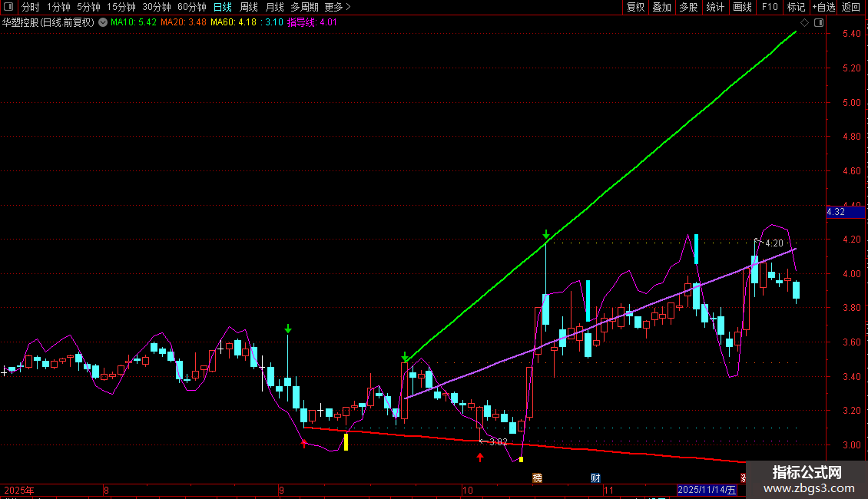Image resolution: width=868 pixels, height=499 pixels.
Task: Click the small yellow square marker near October low
Action: point(521,459)
